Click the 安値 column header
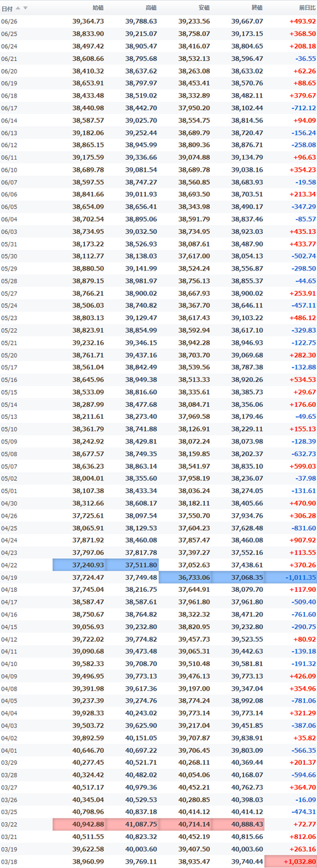 coord(204,8)
